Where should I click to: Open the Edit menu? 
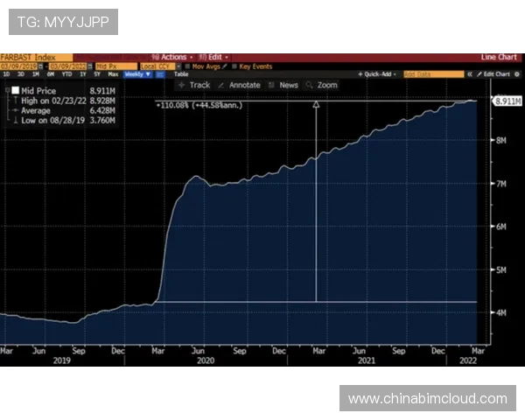pyautogui.click(x=218, y=57)
